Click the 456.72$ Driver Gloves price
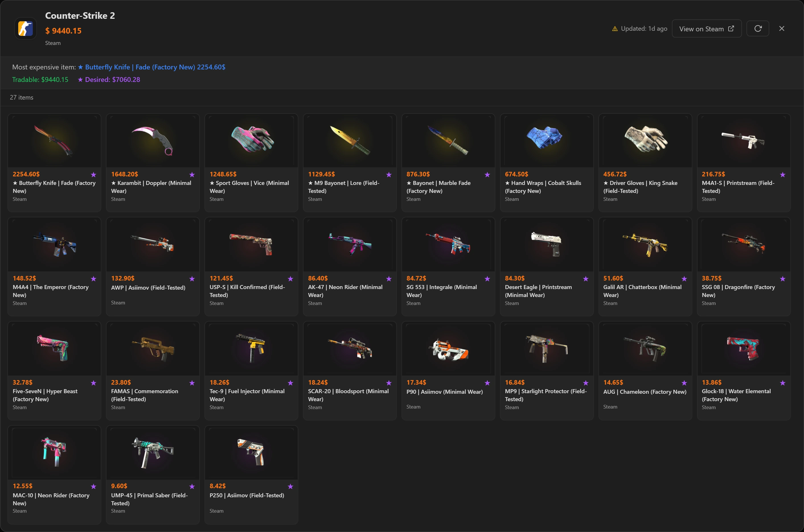Viewport: 804px width, 532px height. pyautogui.click(x=615, y=174)
